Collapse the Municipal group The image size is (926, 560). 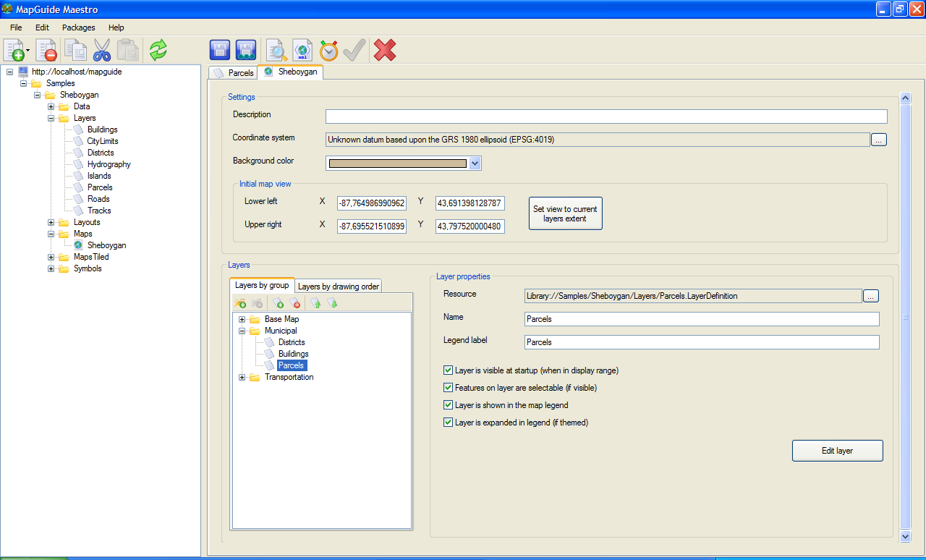pos(242,331)
